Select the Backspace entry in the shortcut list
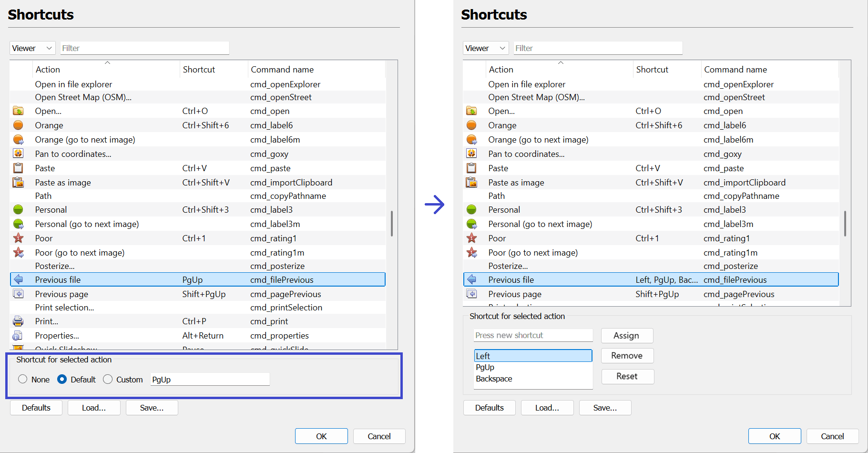This screenshot has height=453, width=868. (494, 379)
